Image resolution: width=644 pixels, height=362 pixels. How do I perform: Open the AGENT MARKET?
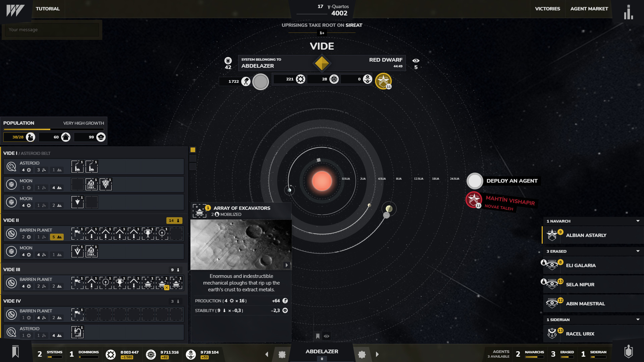[x=589, y=9]
